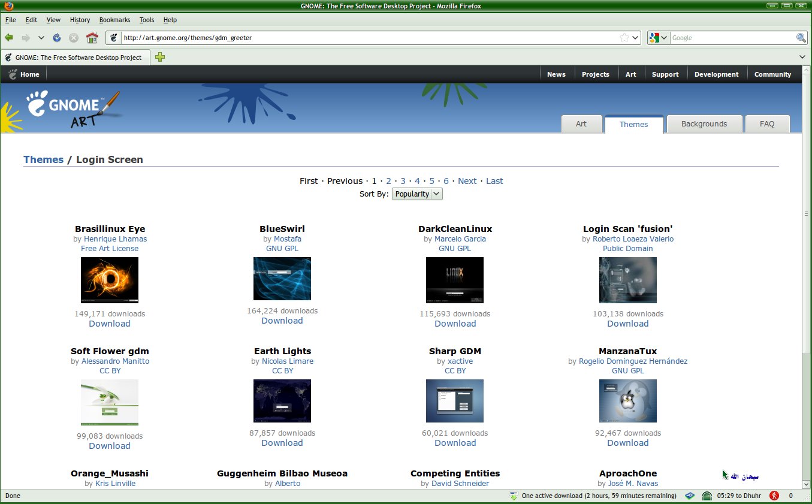Switch to the Backgrounds tab

(x=704, y=123)
